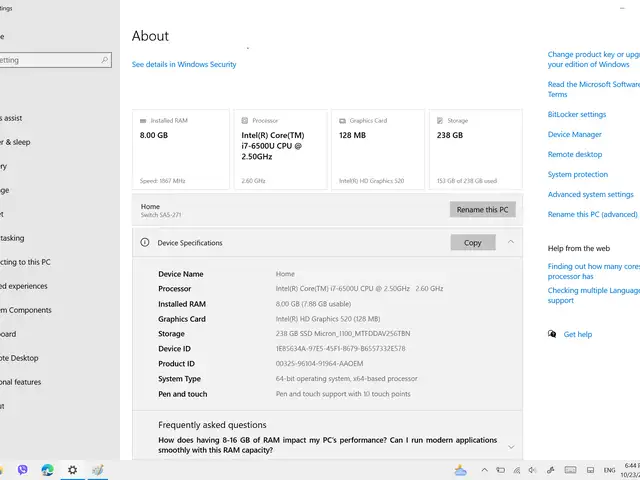The width and height of the screenshot is (640, 480).
Task: Open Wi-Fi network flyout in system tray
Action: (x=517, y=470)
